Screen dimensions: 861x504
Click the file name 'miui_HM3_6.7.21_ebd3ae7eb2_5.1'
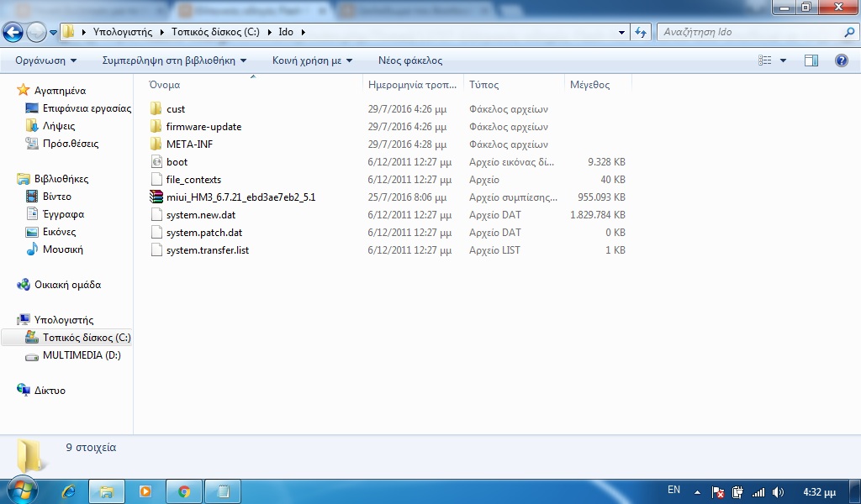pos(241,197)
